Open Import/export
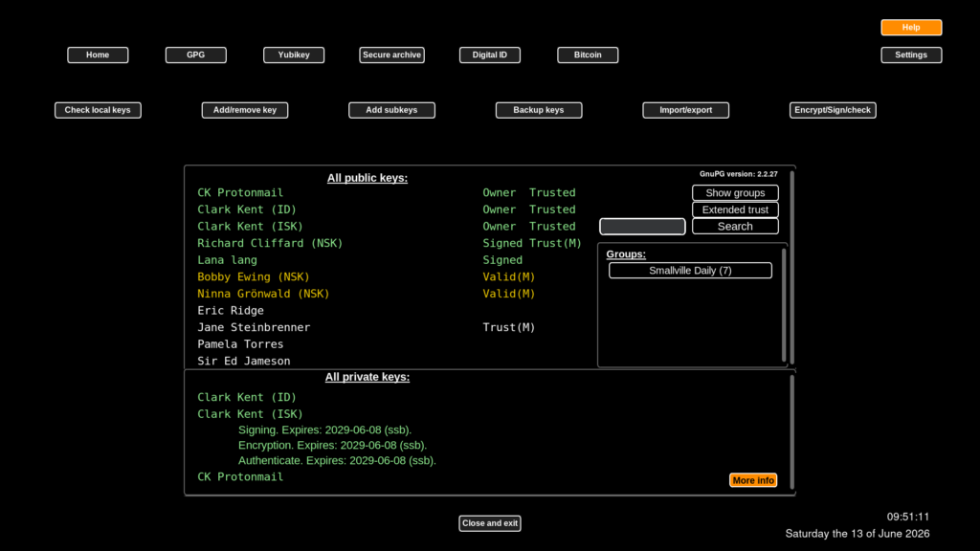Screen dimensions: 980x551 point(685,110)
